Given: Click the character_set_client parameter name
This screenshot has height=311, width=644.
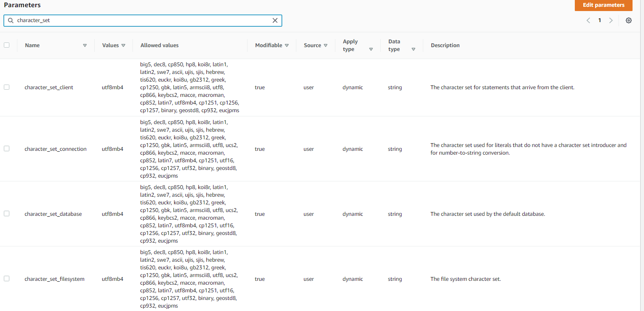Looking at the screenshot, I should tap(49, 88).
